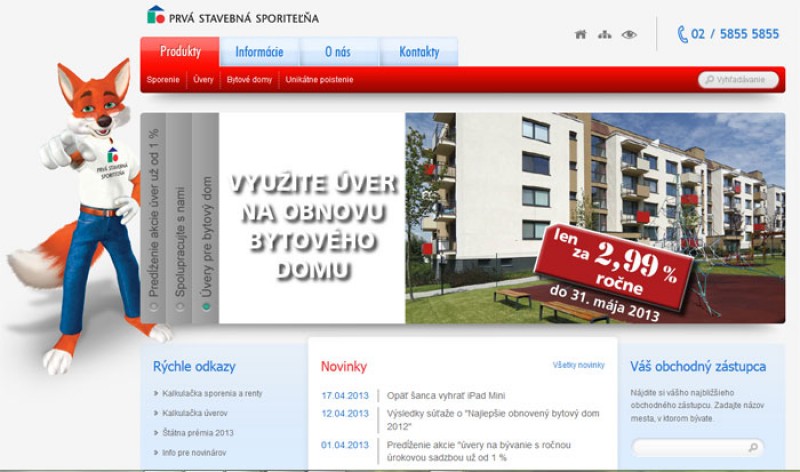Select slide dot for Spolupracujte s nami

point(180,307)
